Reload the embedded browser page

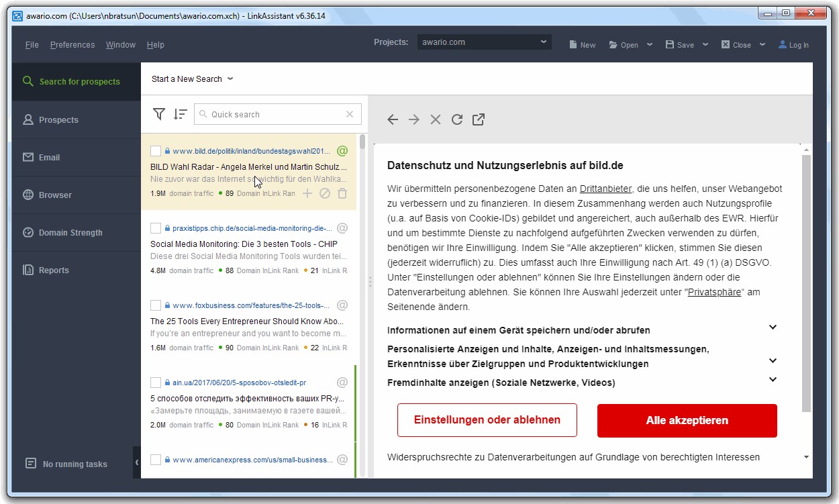click(457, 119)
